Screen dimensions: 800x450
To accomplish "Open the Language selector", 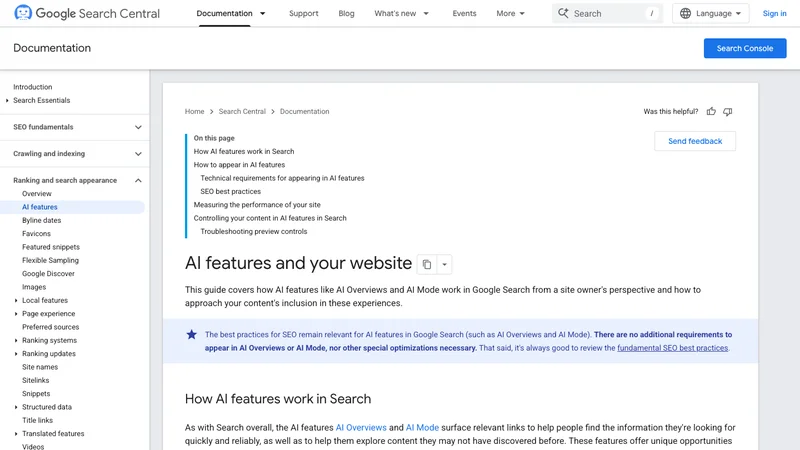I will (711, 13).
